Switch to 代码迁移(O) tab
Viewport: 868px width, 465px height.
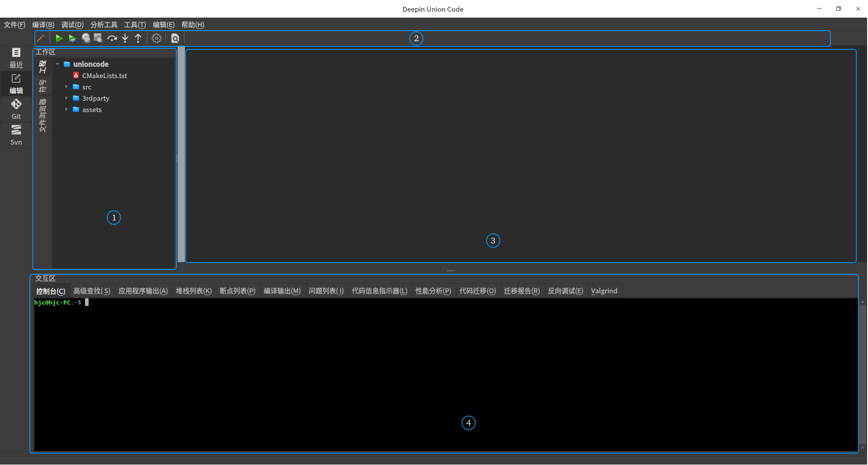click(x=478, y=291)
